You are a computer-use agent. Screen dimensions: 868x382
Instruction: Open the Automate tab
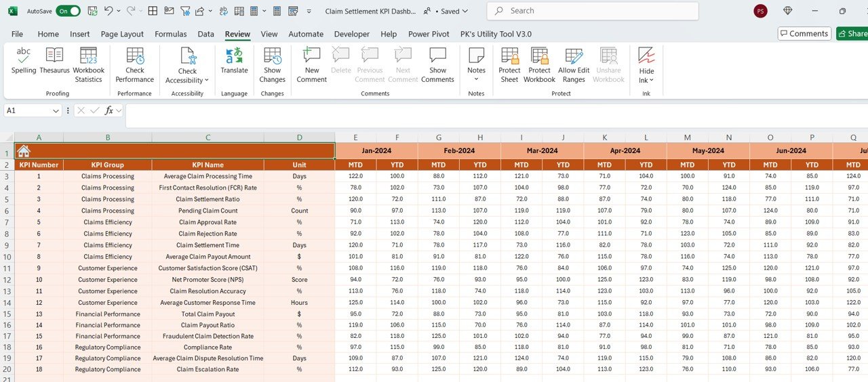[x=306, y=34]
